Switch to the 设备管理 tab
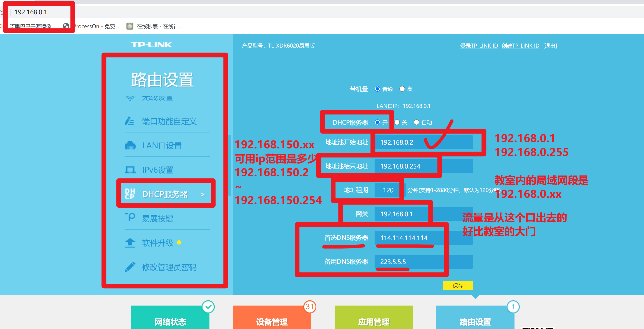The width and height of the screenshot is (644, 329). click(x=272, y=317)
